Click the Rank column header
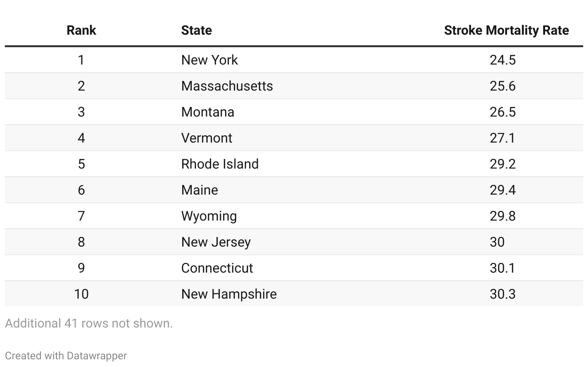 click(81, 30)
